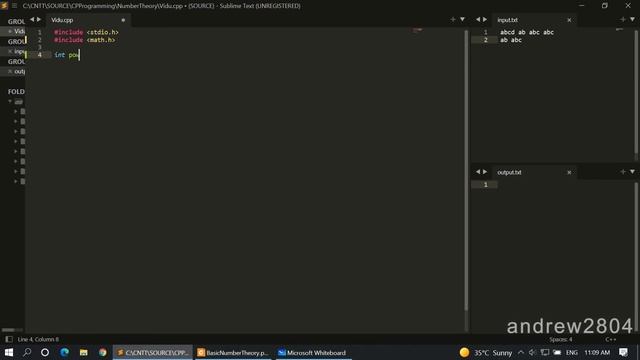640x360 pixels.
Task: Open the Sublime Text hamburger menu
Action: [x=14, y=6]
